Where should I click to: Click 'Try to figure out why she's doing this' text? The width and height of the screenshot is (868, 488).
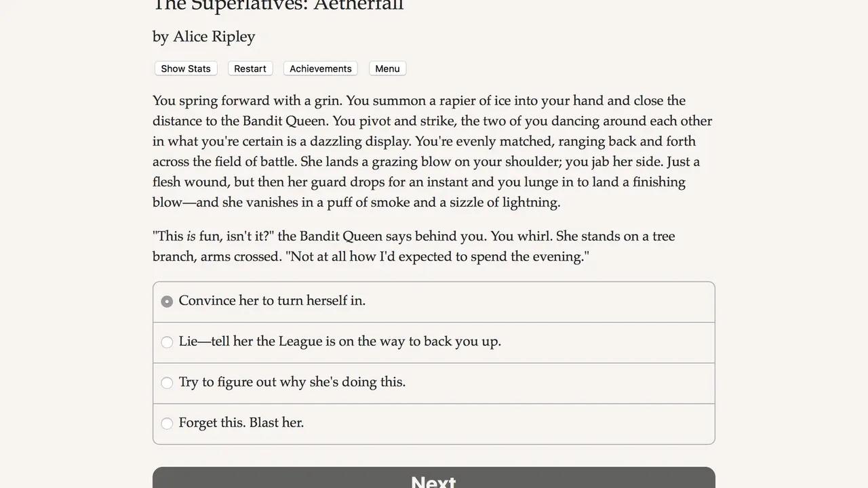pos(292,382)
